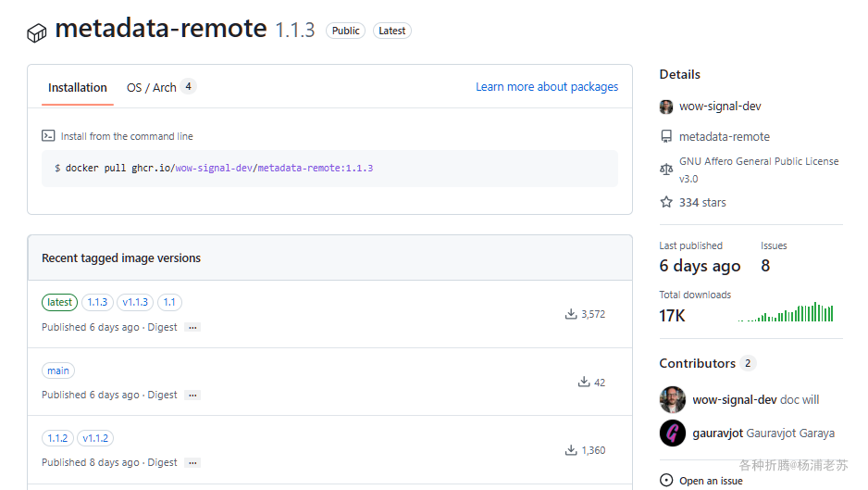The width and height of the screenshot is (868, 490).
Task: Click repository icon beside metadata-remote in Details
Action: point(666,136)
